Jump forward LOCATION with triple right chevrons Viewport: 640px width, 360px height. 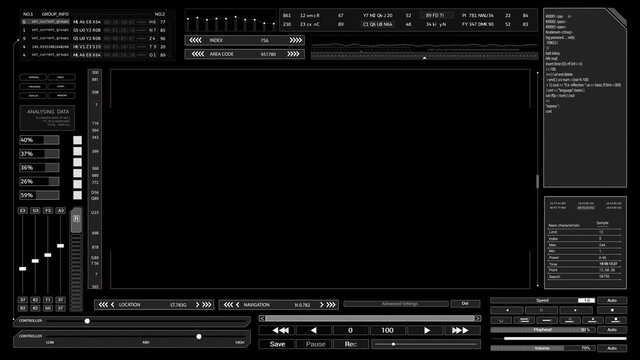[207, 304]
